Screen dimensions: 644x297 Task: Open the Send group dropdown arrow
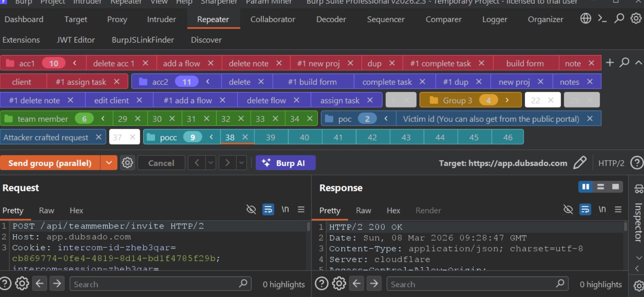pyautogui.click(x=108, y=163)
